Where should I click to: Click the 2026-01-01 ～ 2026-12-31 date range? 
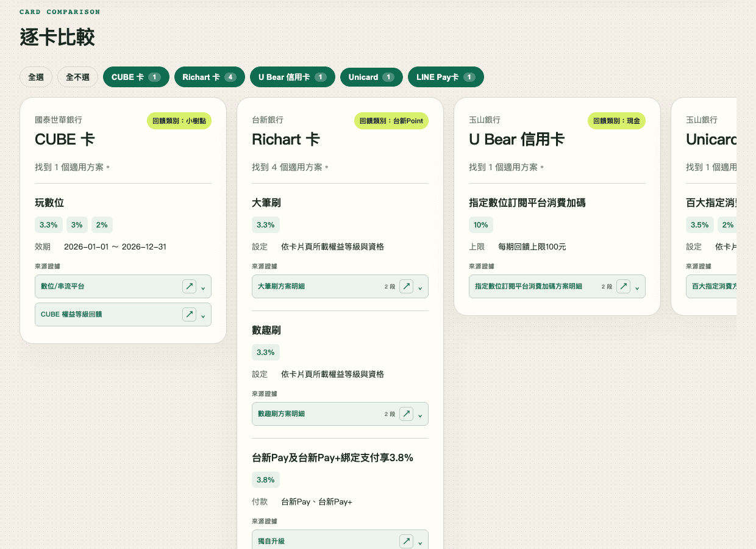[x=115, y=247]
